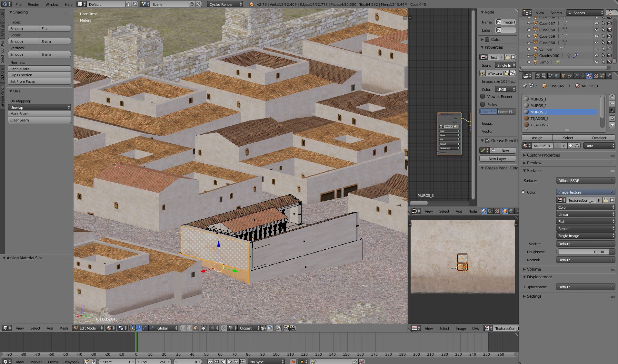Open the Edit Mode dropdown
Viewport: 618px width, 364px height.
pos(88,328)
